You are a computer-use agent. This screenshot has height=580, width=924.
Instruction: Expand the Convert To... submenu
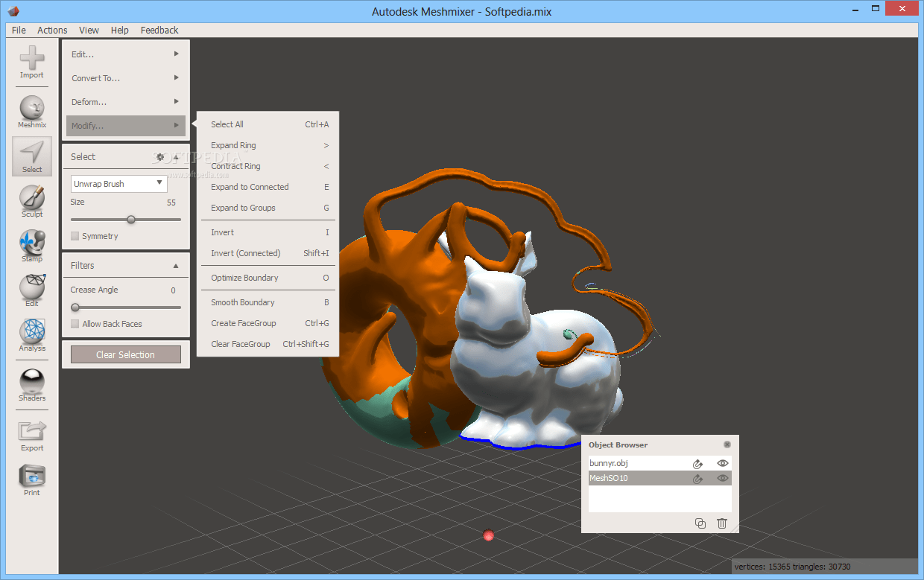tap(125, 77)
